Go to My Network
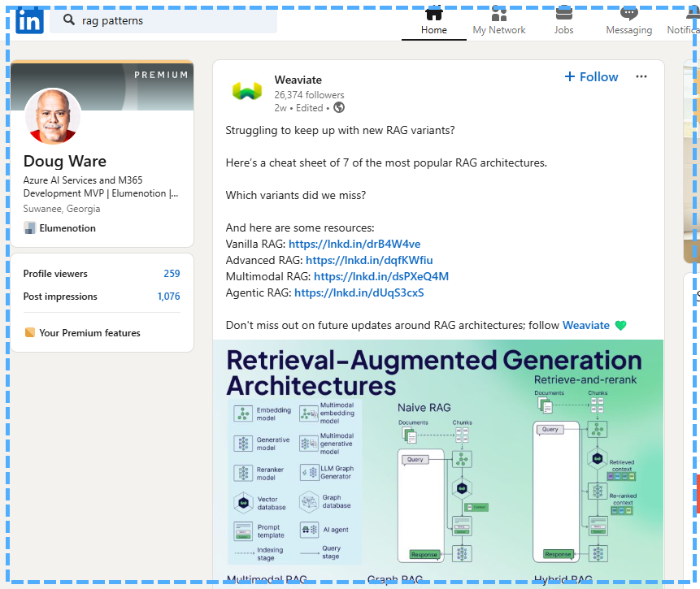The image size is (700, 589). [499, 21]
